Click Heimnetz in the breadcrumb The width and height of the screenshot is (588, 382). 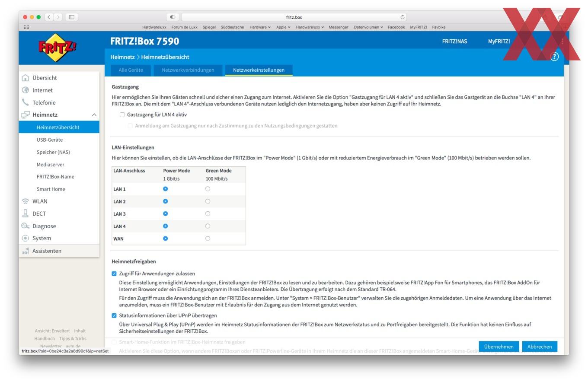pos(122,57)
